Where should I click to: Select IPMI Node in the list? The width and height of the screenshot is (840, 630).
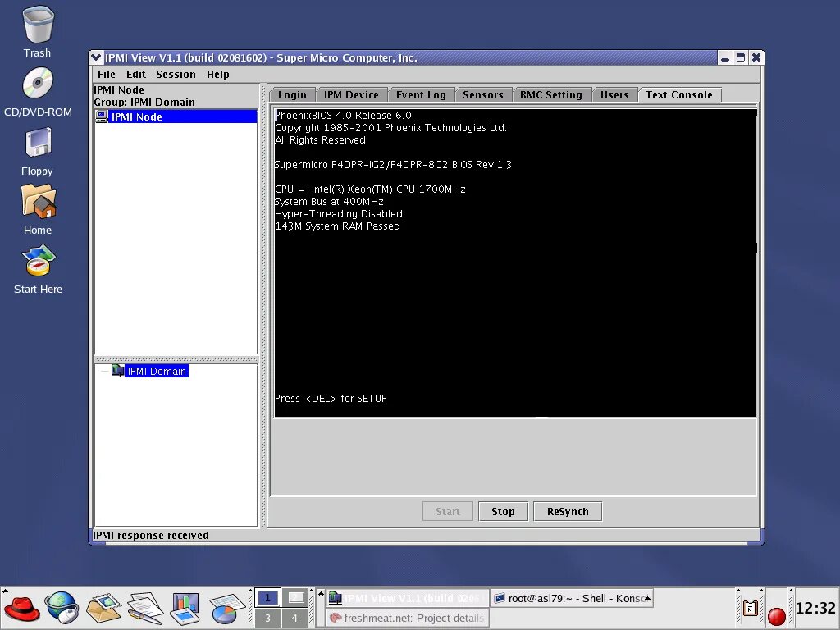(176, 116)
